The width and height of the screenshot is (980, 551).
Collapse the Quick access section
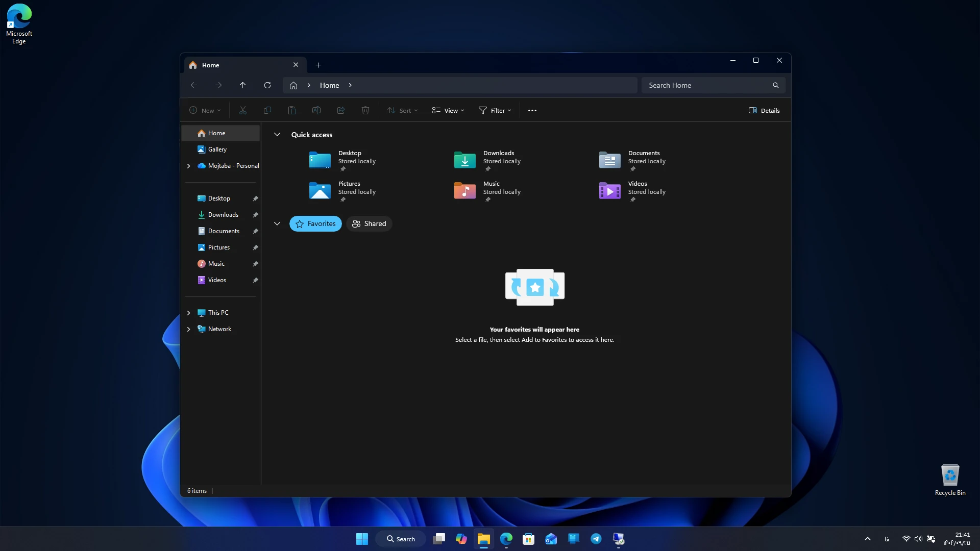277,135
